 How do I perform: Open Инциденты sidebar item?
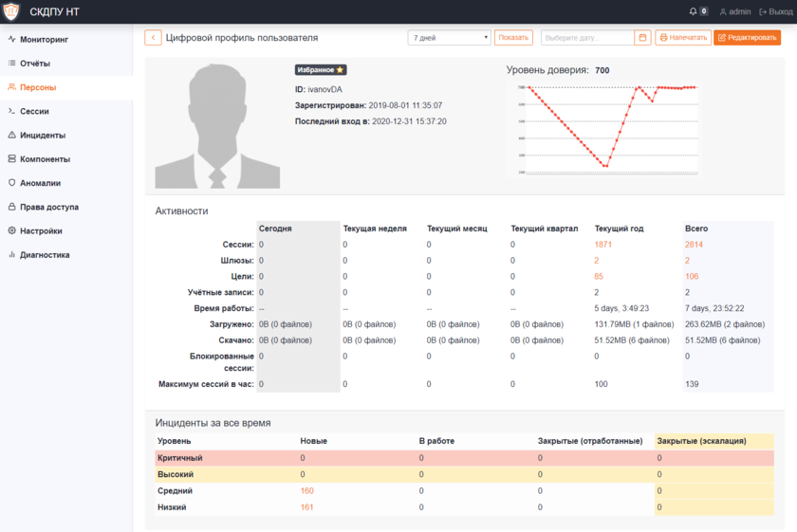43,136
